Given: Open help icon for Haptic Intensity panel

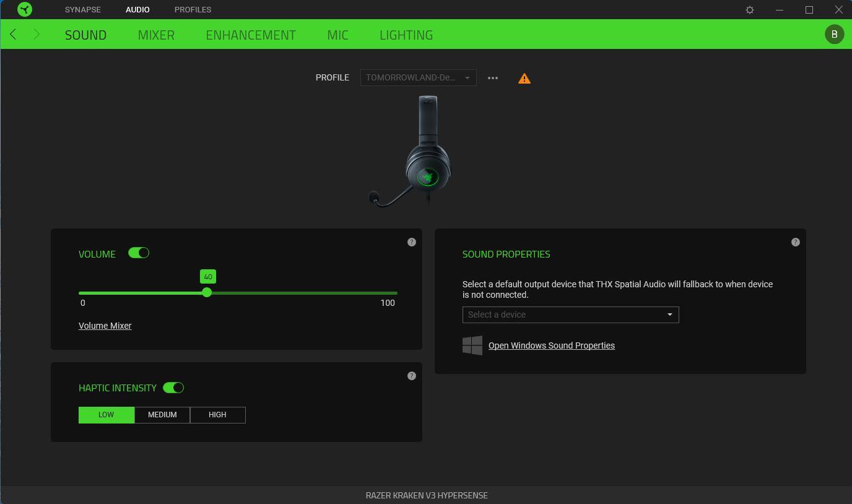Looking at the screenshot, I should tap(412, 376).
